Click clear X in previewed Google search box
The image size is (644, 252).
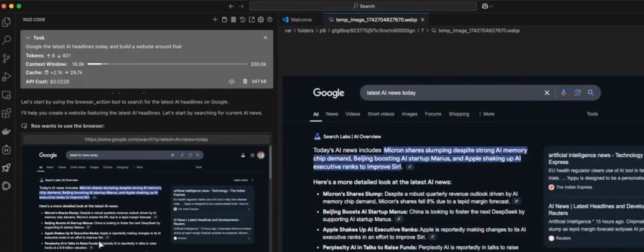[547, 93]
